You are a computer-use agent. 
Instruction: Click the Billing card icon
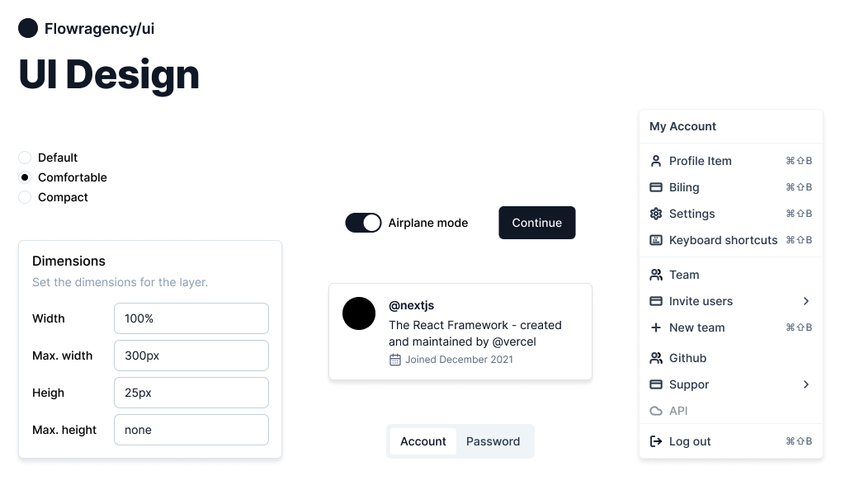[x=655, y=187]
